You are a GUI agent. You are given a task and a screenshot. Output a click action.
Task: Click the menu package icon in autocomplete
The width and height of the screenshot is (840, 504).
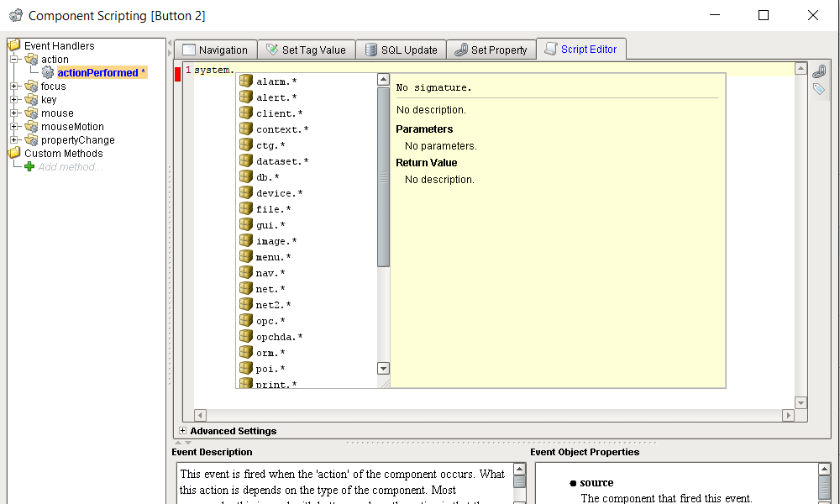(x=246, y=256)
